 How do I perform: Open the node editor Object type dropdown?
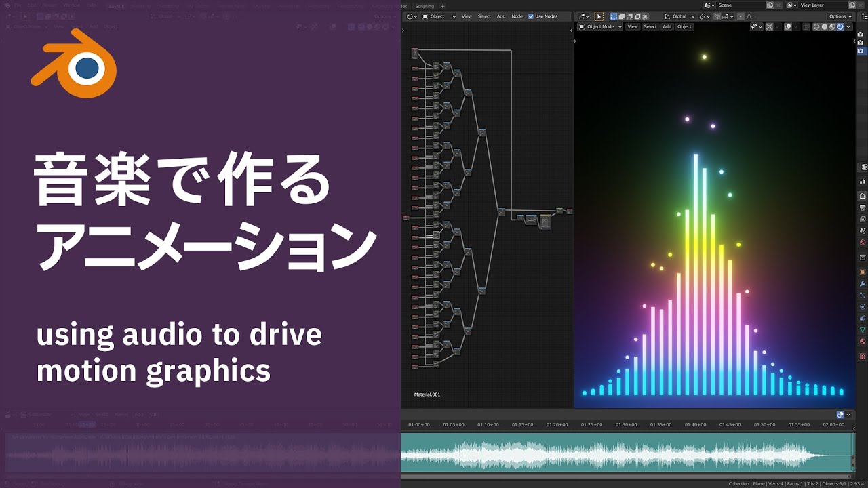[x=440, y=16]
